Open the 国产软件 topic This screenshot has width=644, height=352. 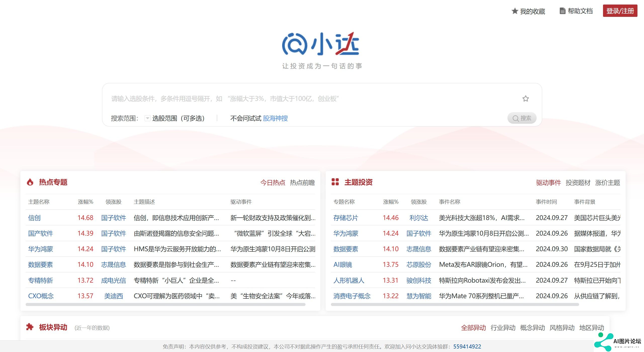pos(40,233)
